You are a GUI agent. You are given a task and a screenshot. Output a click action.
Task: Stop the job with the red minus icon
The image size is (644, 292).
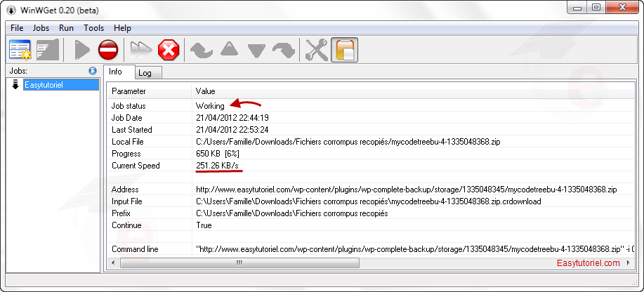tap(108, 51)
